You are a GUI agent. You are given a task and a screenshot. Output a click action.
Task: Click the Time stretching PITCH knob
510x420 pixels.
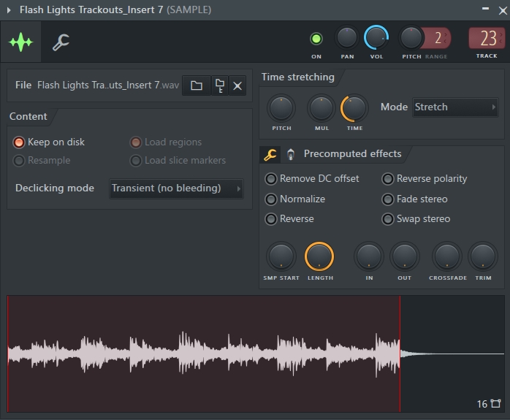[x=281, y=108]
